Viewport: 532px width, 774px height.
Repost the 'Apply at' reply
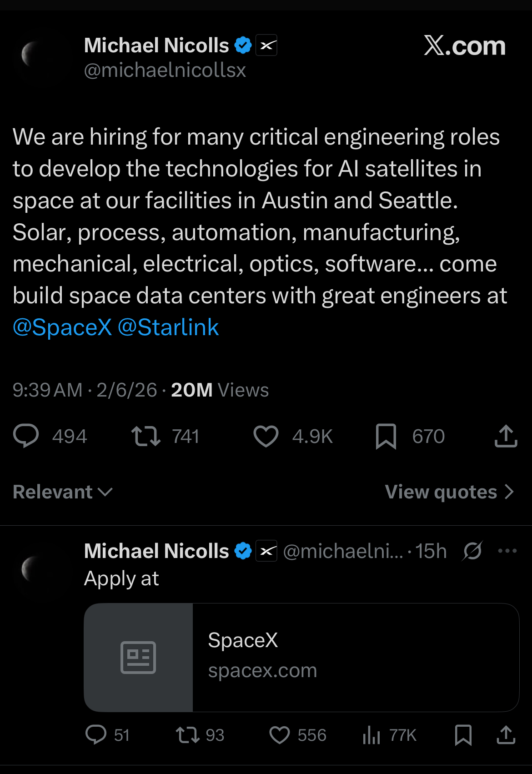point(187,735)
